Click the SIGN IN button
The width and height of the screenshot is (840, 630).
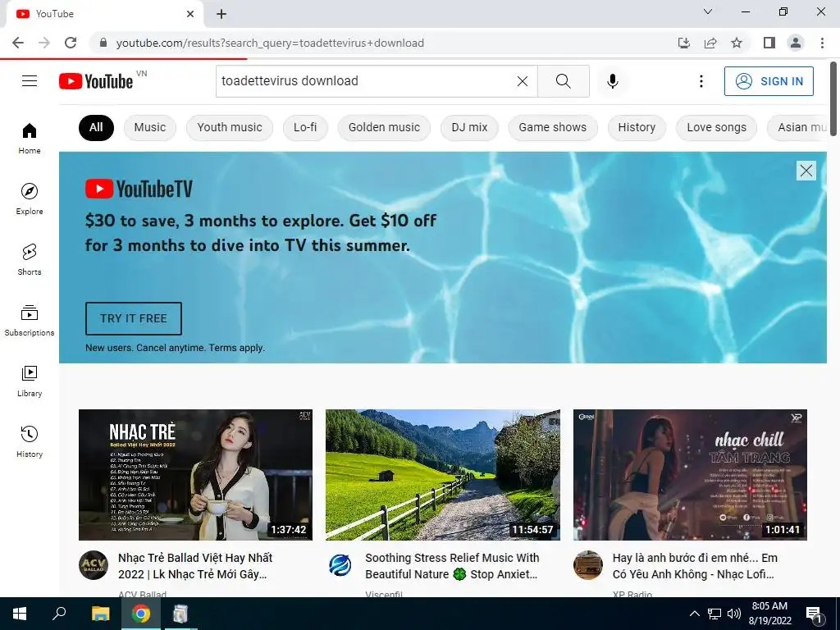769,81
